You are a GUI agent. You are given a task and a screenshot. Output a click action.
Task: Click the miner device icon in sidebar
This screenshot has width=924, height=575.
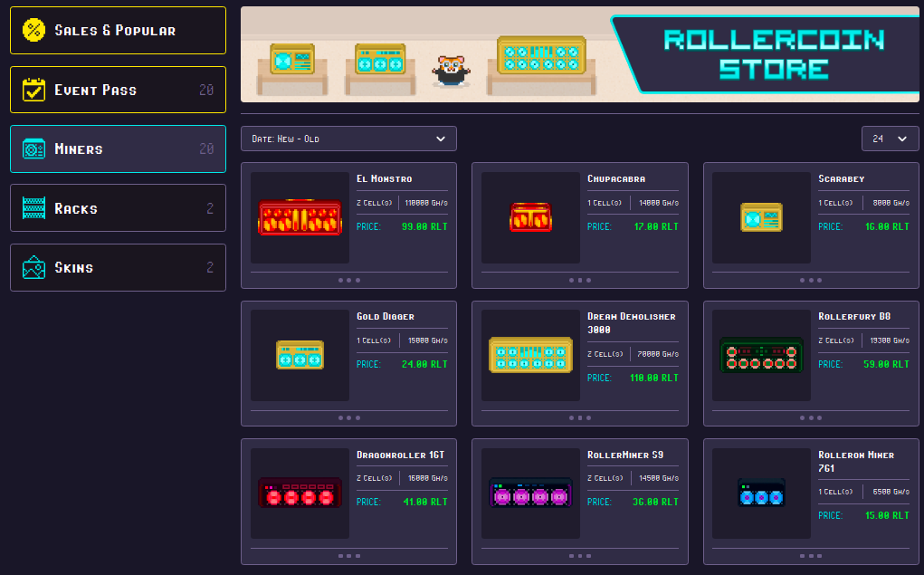click(33, 149)
